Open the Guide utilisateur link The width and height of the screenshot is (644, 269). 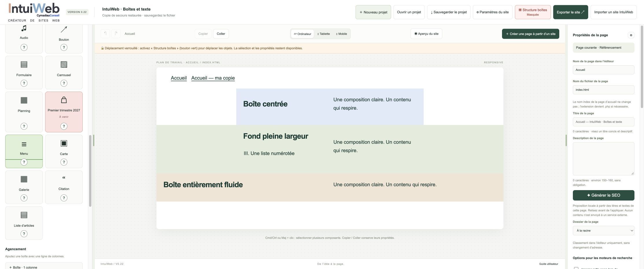coord(549,264)
